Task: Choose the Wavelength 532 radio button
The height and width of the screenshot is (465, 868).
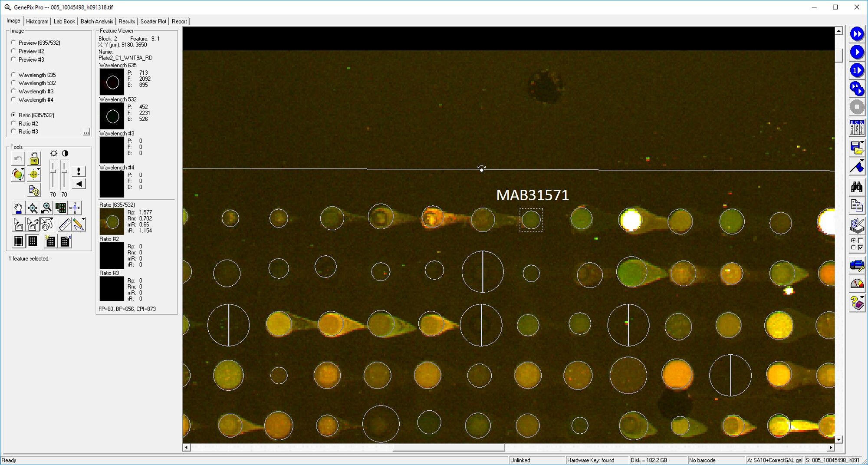Action: point(13,83)
